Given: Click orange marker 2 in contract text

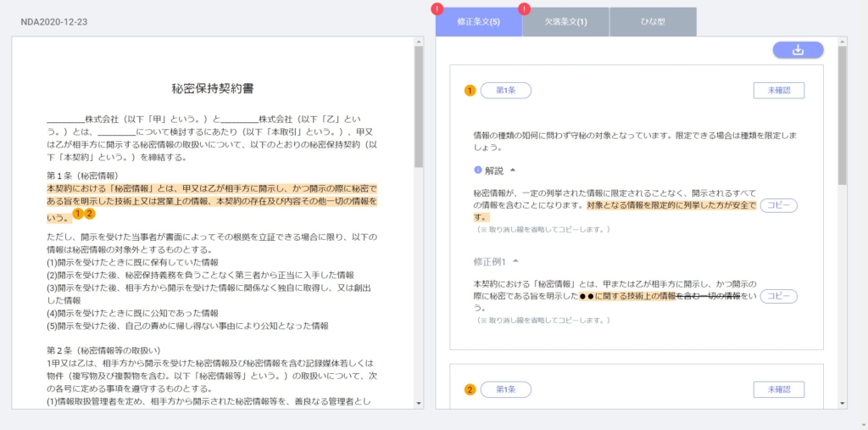Looking at the screenshot, I should click(90, 214).
